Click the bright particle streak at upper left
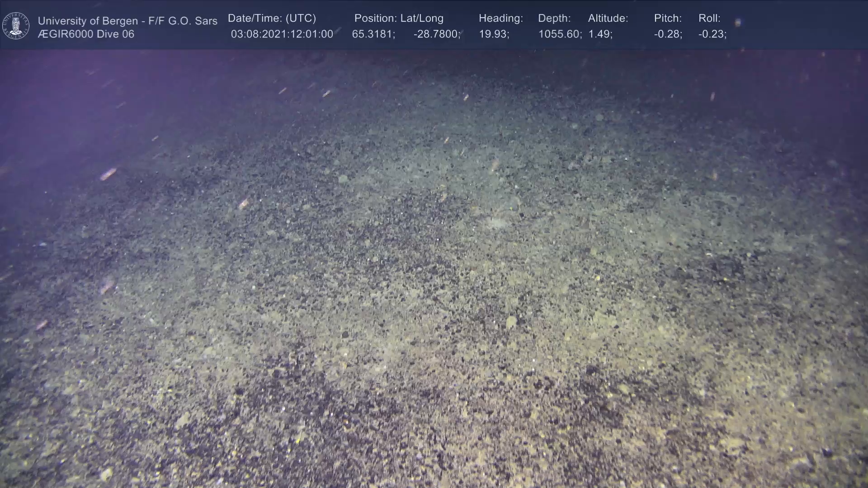868x488 pixels. 108,174
